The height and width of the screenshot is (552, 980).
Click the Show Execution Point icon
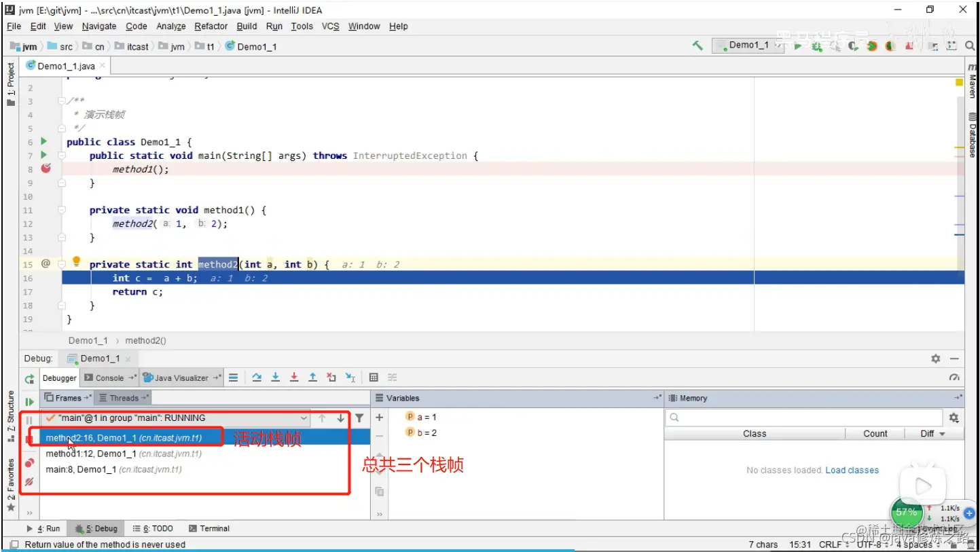pyautogui.click(x=233, y=378)
